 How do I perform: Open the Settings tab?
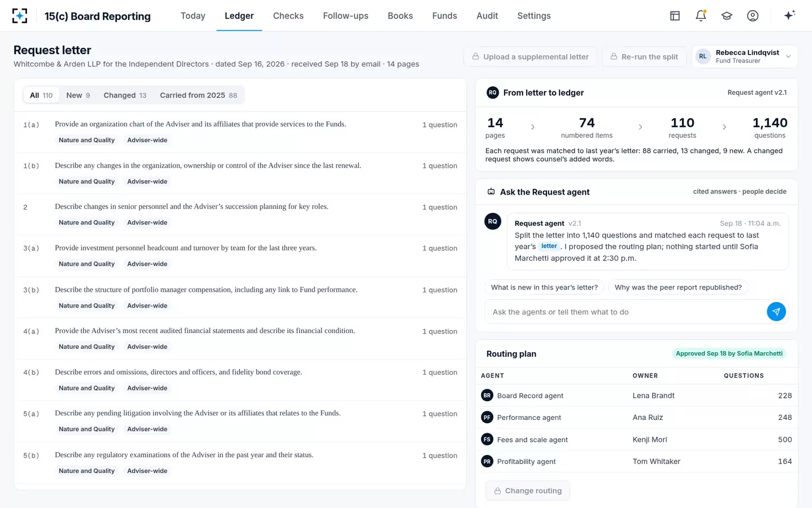534,16
